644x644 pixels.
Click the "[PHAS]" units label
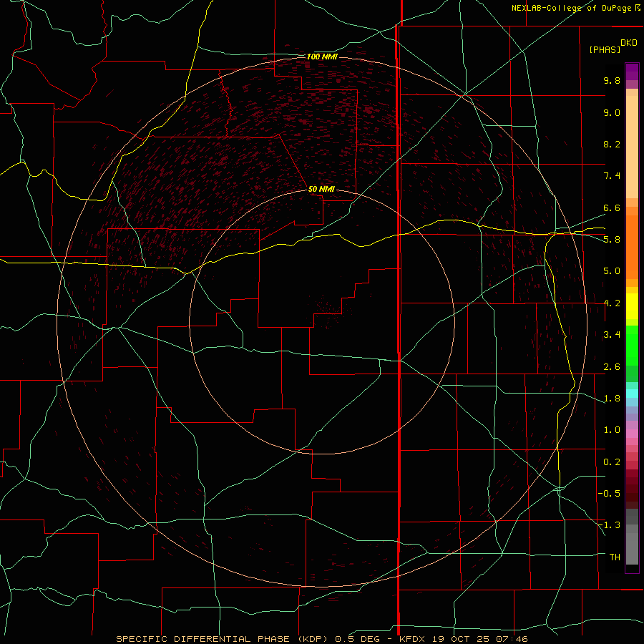pyautogui.click(x=605, y=49)
